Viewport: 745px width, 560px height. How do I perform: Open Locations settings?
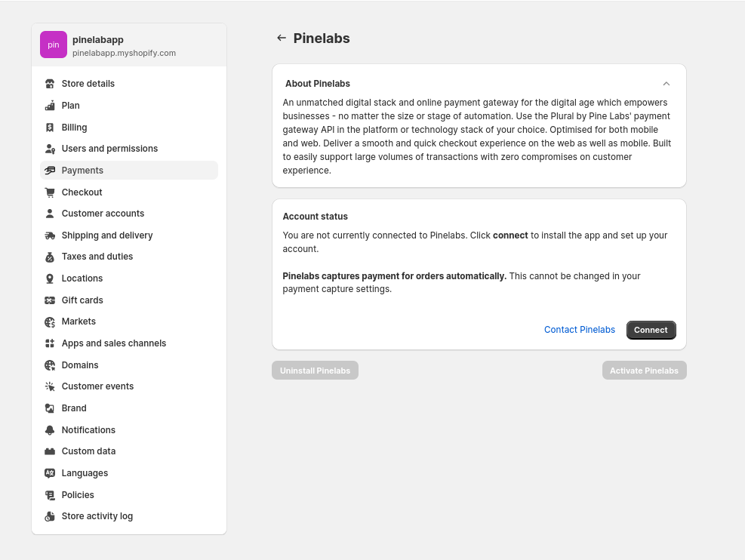pos(129,278)
